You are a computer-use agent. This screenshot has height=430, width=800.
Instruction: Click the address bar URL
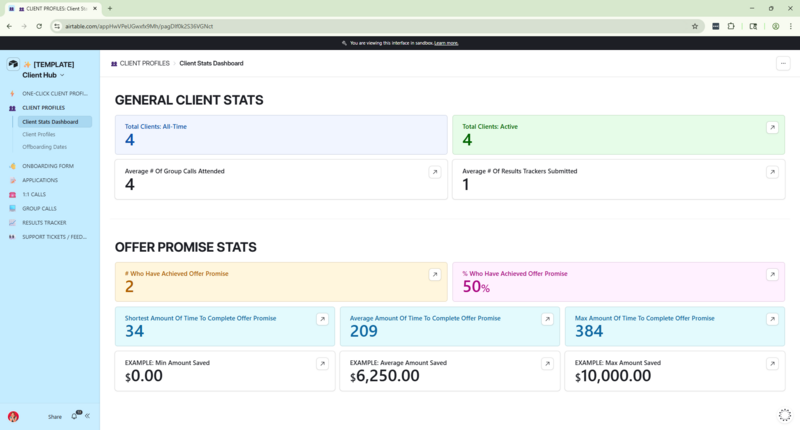tap(139, 26)
